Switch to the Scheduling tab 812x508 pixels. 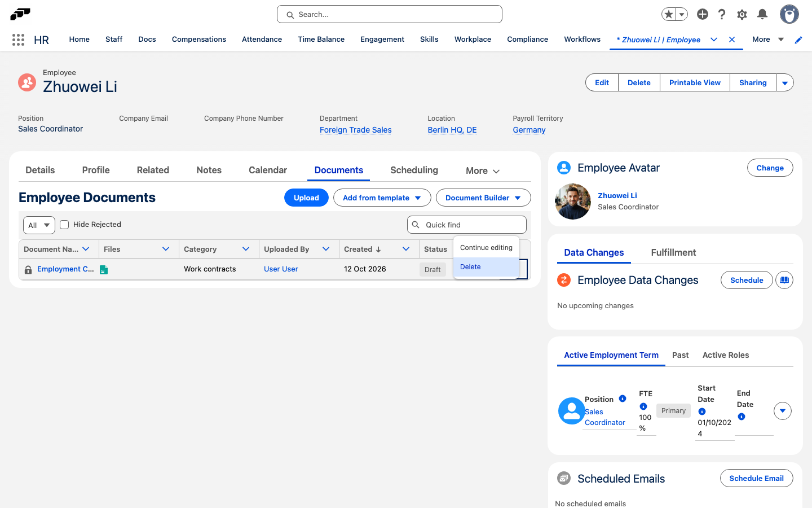click(414, 170)
